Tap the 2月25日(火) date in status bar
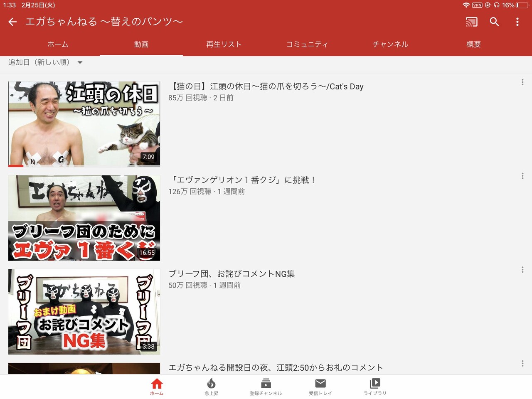The image size is (532, 399). coord(38,5)
